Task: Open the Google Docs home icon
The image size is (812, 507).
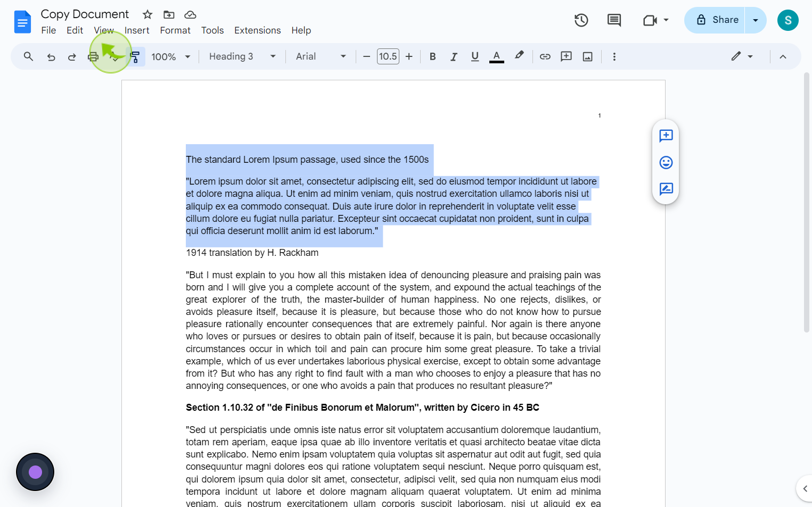Action: 22,22
